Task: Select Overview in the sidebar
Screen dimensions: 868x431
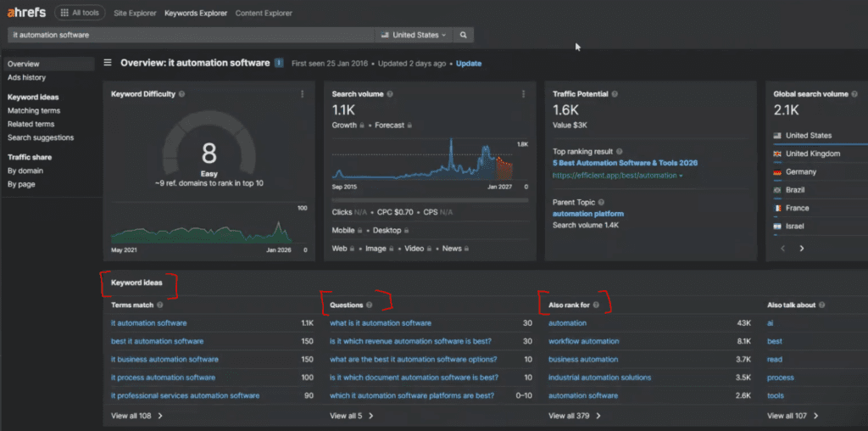Action: [48, 64]
